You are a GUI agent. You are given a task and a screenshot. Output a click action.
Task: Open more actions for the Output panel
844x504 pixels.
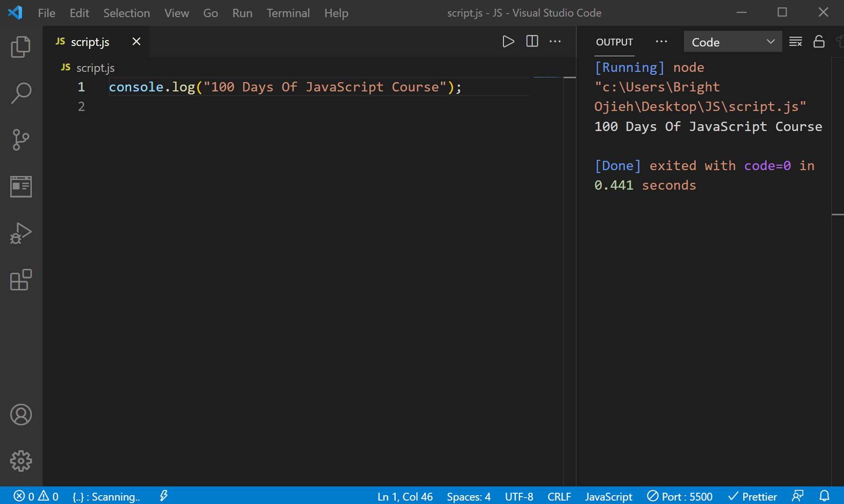(662, 41)
